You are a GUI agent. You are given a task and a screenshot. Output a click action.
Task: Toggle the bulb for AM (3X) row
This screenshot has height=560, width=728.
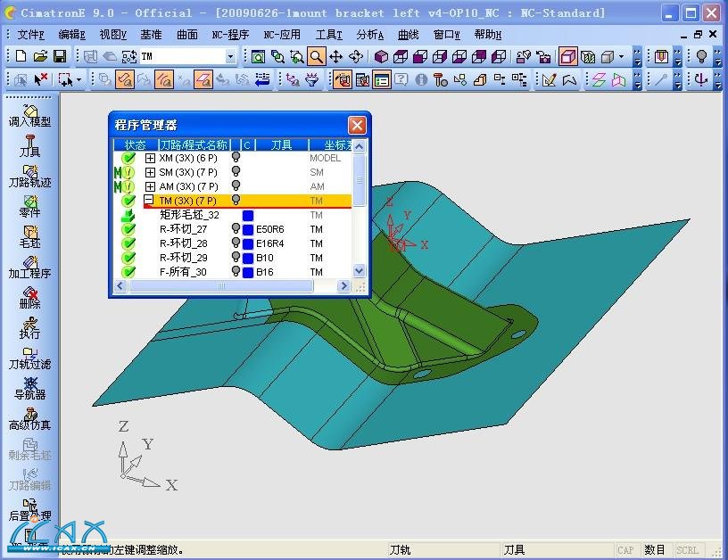point(236,185)
